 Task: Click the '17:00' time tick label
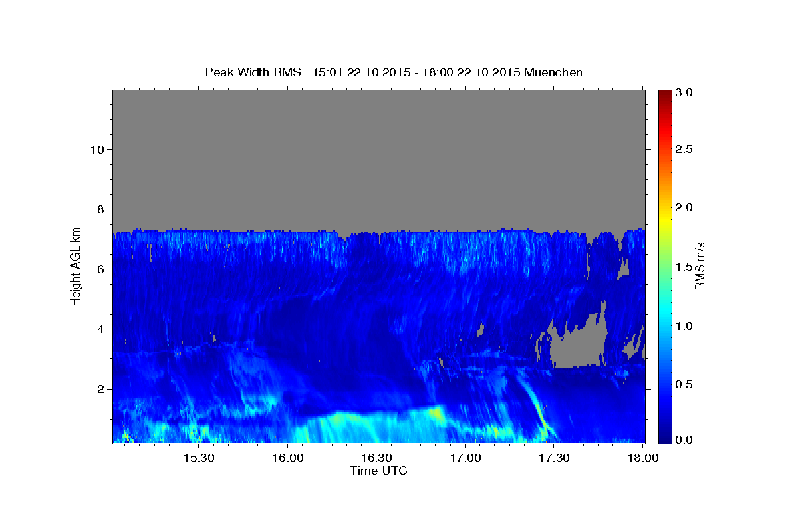click(x=465, y=458)
